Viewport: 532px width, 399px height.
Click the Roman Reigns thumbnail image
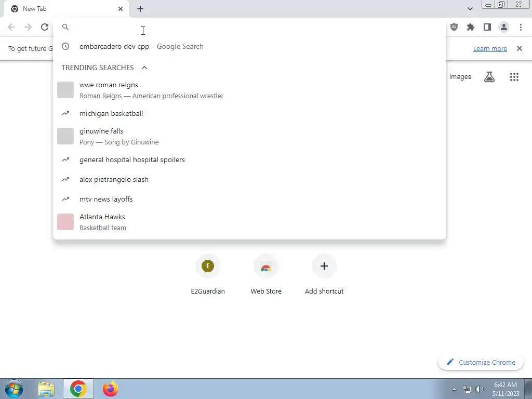[x=65, y=90]
